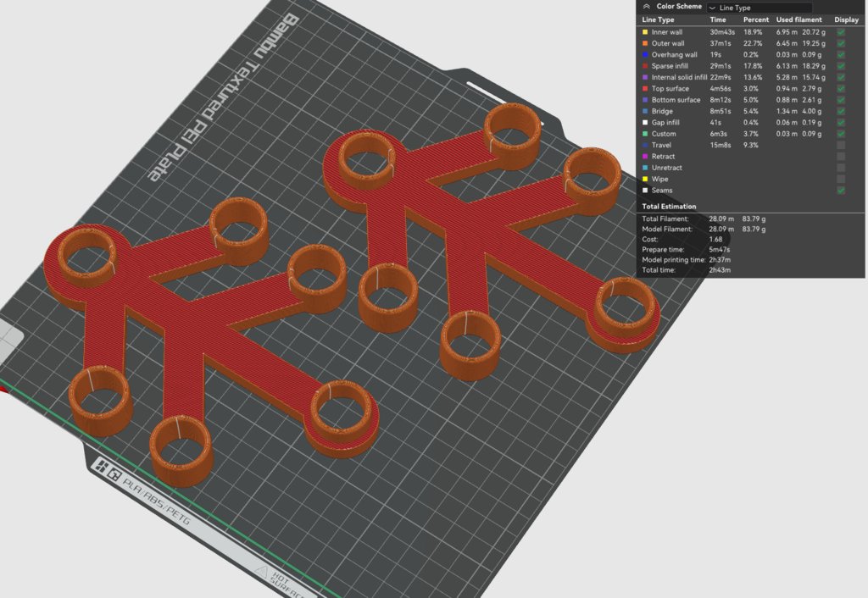Click the 'Percent' column header
This screenshot has width=868, height=598.
click(756, 19)
